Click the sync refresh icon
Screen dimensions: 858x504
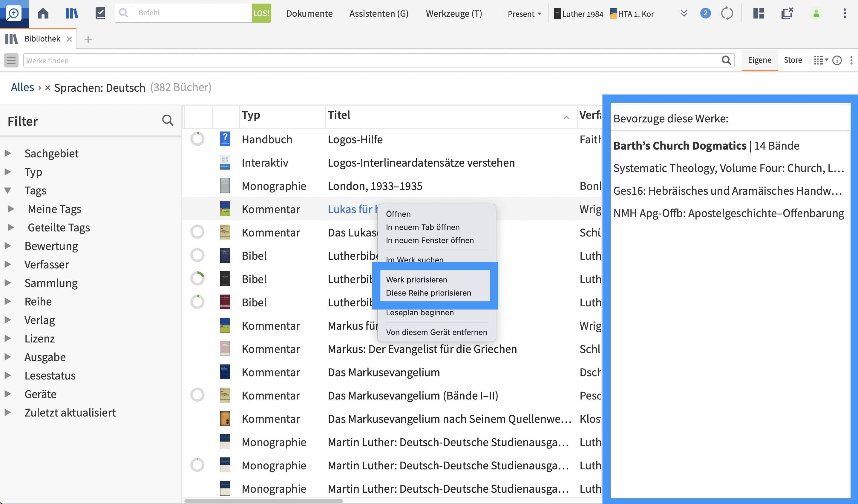click(x=727, y=14)
